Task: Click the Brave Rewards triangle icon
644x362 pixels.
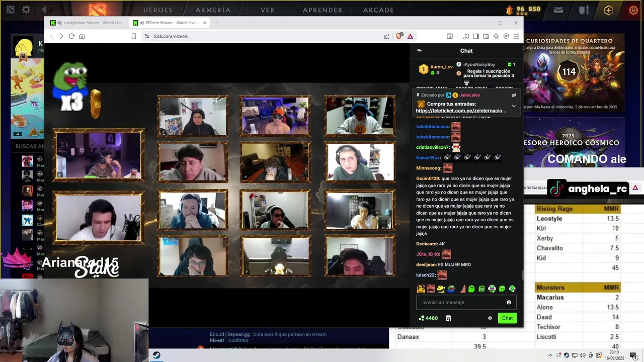Action: click(410, 36)
